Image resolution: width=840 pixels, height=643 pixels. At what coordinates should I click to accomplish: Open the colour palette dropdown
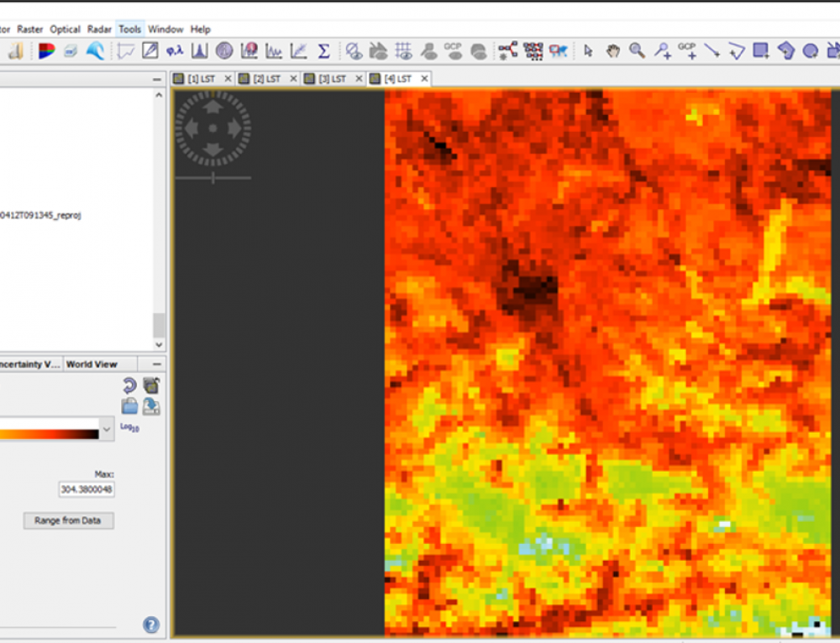pos(105,429)
